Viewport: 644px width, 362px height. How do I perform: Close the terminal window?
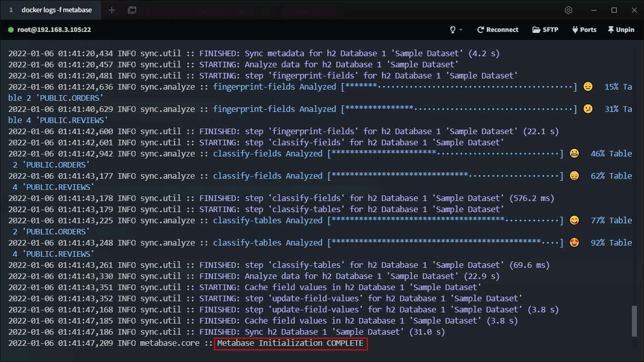(x=633, y=10)
